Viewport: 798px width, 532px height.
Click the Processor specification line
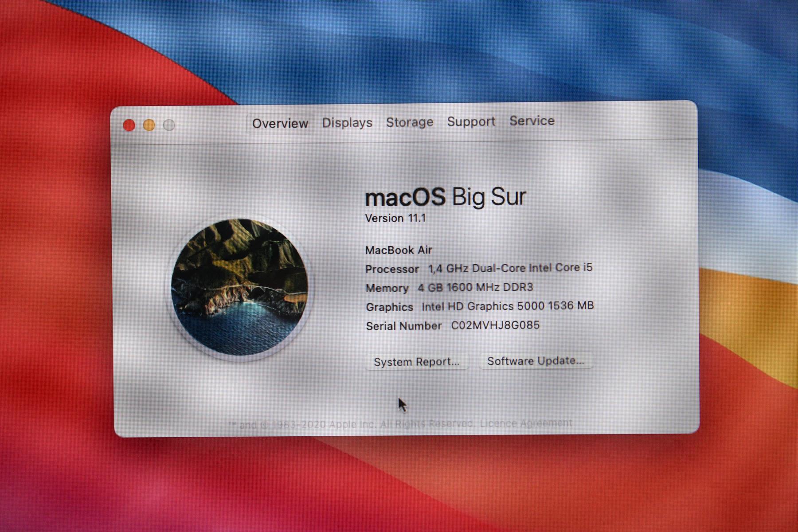[x=479, y=269]
